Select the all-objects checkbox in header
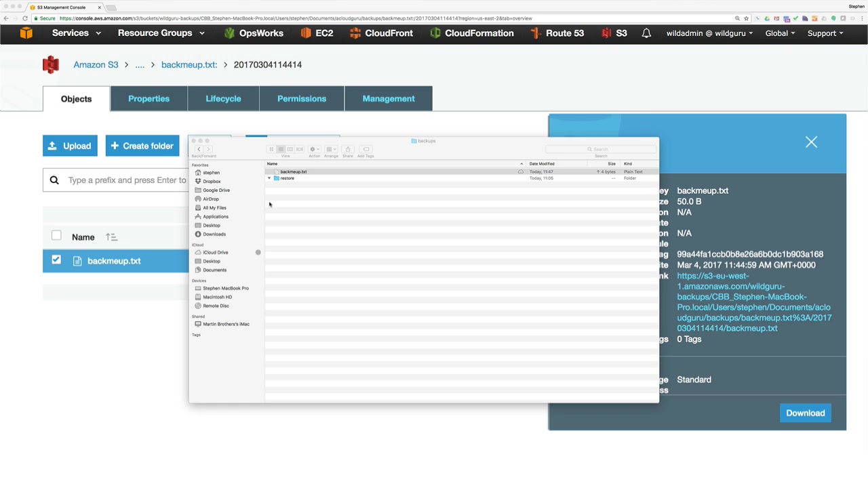Image resolution: width=868 pixels, height=488 pixels. [x=56, y=236]
